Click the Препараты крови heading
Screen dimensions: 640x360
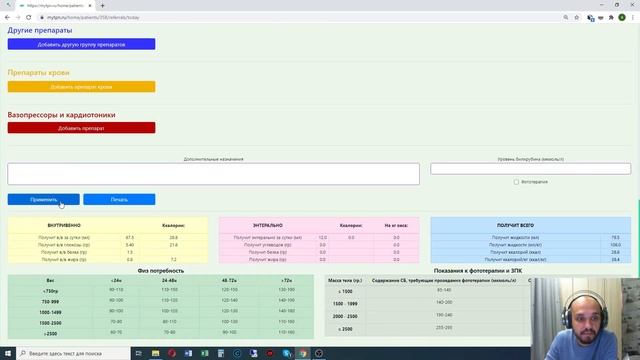coord(39,72)
